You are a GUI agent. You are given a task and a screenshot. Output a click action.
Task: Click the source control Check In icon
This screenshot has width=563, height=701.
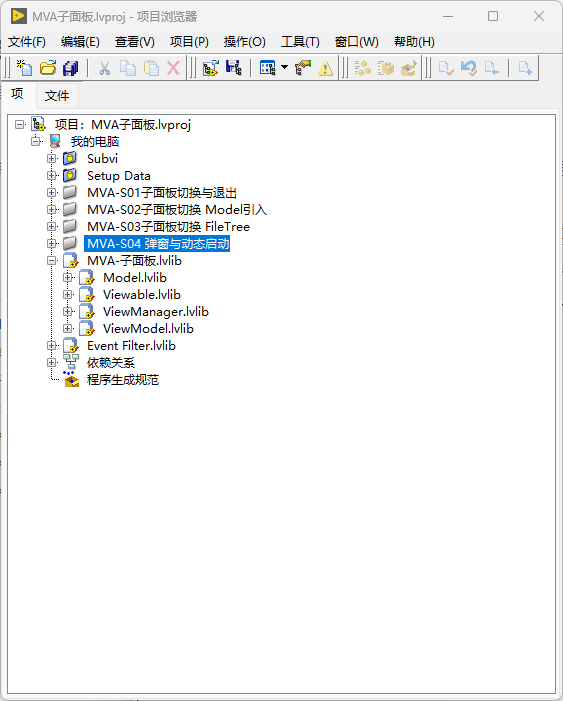(446, 68)
